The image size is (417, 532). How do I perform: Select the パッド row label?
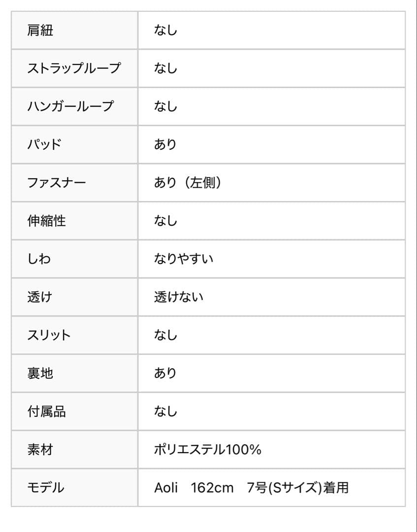click(x=44, y=145)
